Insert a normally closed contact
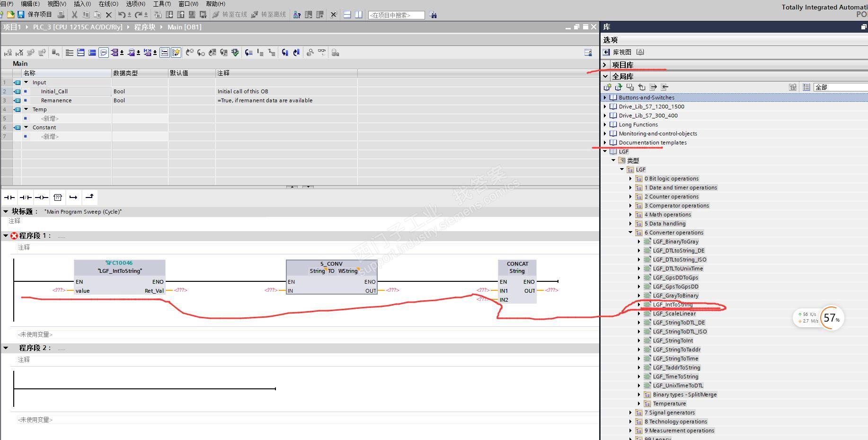 [x=26, y=197]
